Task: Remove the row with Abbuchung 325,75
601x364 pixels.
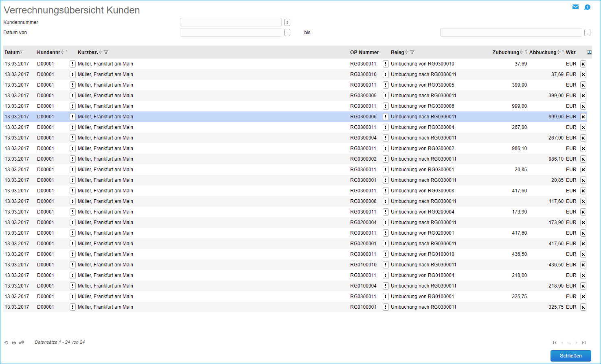Action: (x=583, y=307)
